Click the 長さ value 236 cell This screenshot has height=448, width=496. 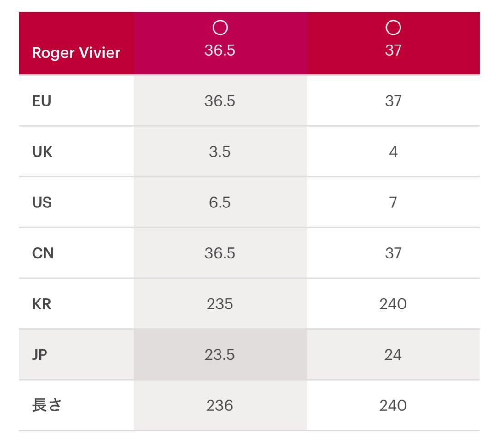pos(220,405)
